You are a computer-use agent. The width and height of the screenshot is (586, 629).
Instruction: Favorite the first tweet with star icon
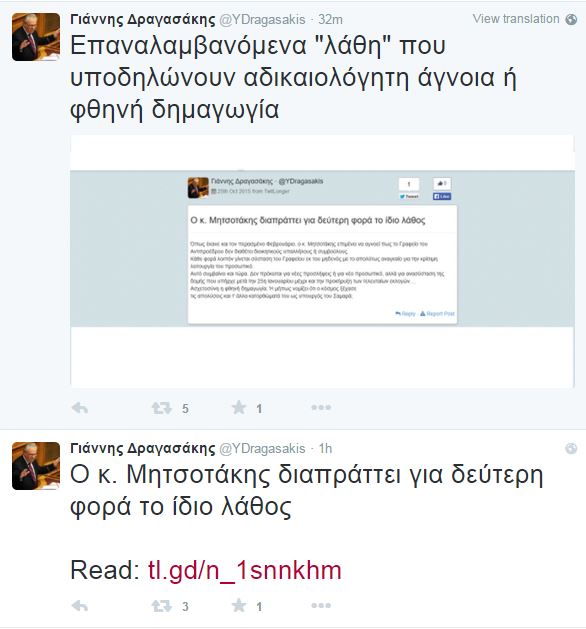coord(239,408)
